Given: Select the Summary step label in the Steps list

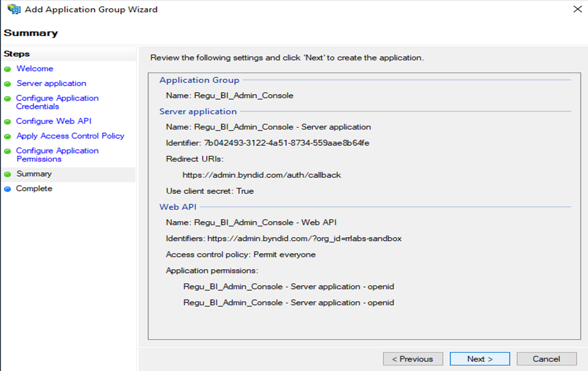Looking at the screenshot, I should pos(34,174).
